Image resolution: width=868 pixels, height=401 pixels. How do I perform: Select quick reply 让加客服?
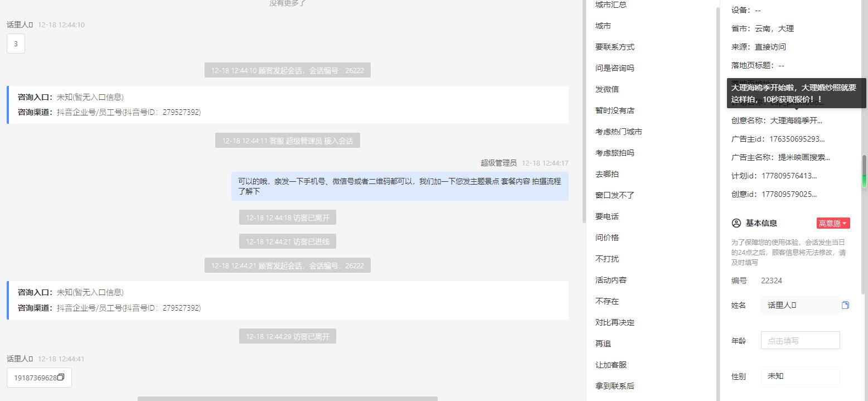pos(610,365)
